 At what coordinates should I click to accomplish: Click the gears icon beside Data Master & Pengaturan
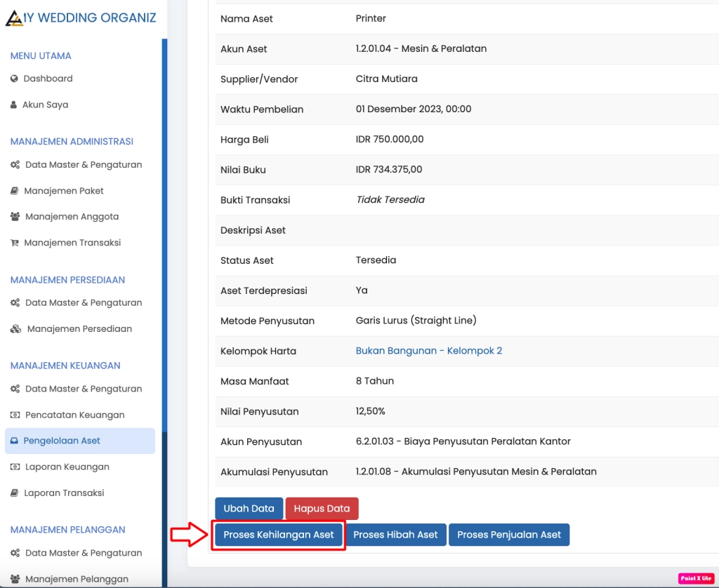pos(14,164)
